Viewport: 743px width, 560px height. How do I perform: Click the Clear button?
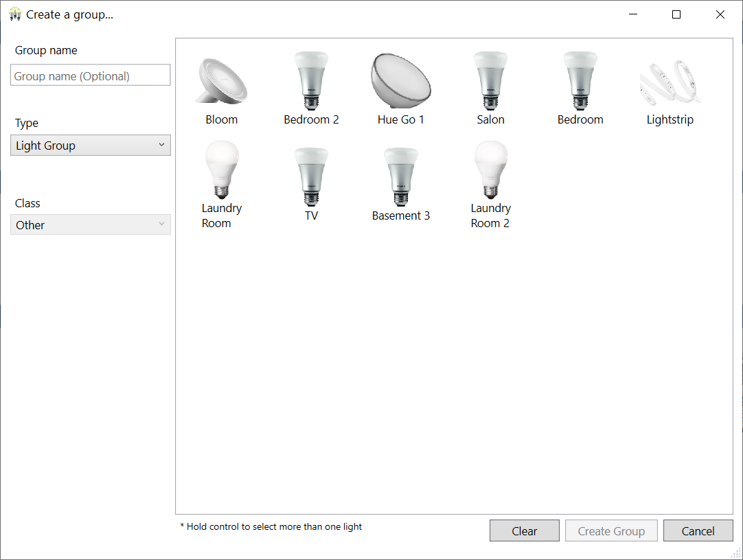point(525,530)
